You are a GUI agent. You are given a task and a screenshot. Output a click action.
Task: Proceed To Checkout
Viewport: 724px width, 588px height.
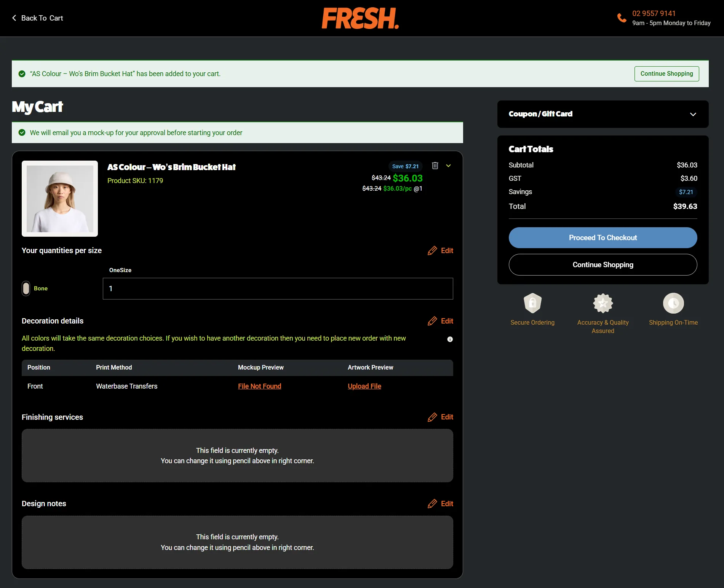tap(603, 237)
